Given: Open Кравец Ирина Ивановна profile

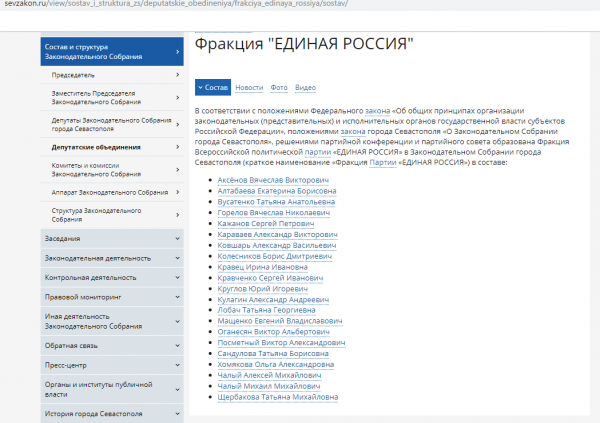Looking at the screenshot, I should pos(262,267).
